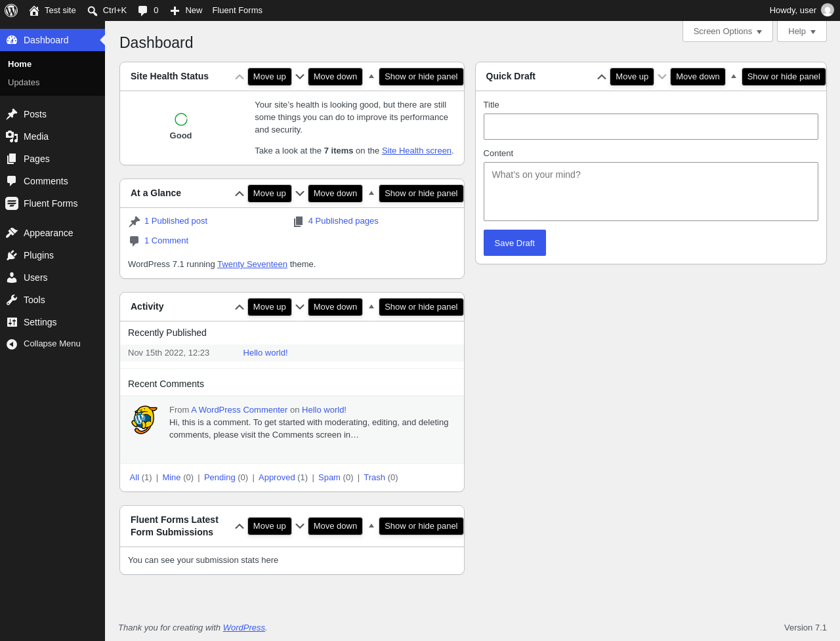Open the Site Health screen link
This screenshot has height=641, width=840.
coord(417,151)
